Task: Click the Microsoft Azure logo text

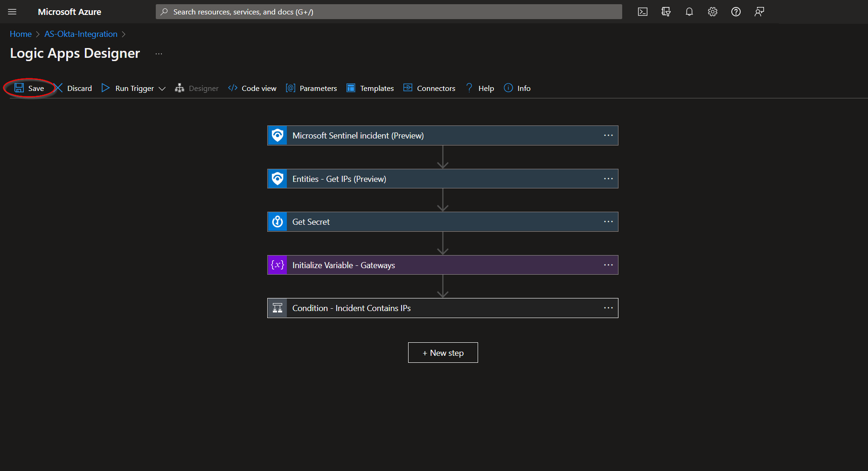Action: (69, 12)
